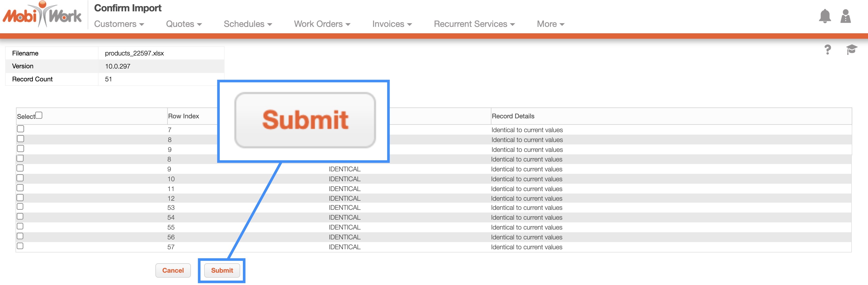Open the user profile icon

coord(845,16)
